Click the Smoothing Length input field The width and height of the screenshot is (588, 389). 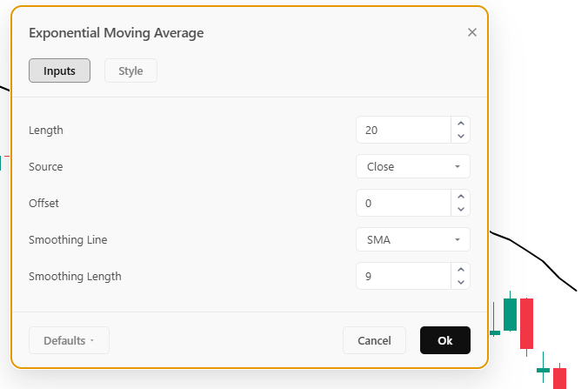(404, 276)
